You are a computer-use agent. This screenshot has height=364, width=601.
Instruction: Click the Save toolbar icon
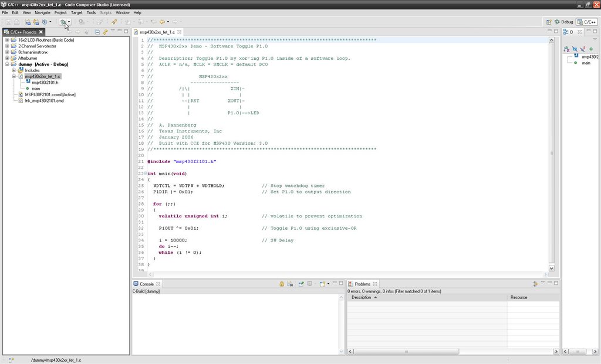pos(8,22)
